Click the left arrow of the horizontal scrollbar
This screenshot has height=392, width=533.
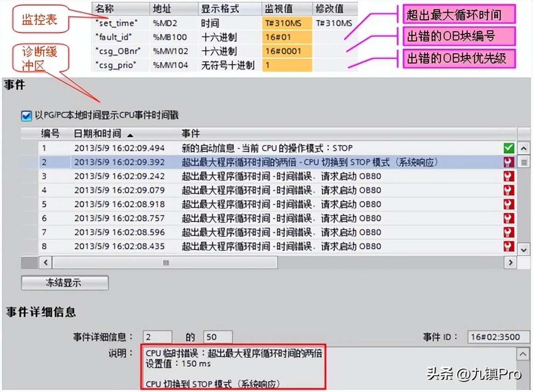click(x=45, y=262)
